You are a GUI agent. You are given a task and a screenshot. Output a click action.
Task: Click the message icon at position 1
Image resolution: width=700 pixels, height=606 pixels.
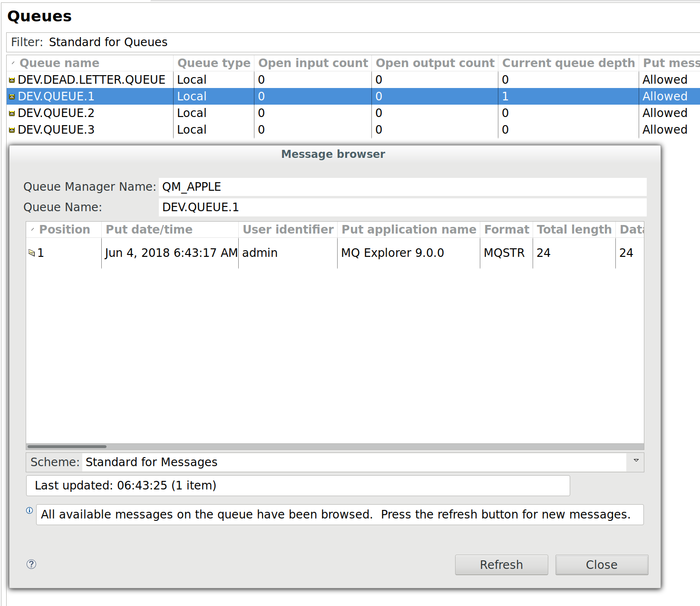pyautogui.click(x=32, y=253)
